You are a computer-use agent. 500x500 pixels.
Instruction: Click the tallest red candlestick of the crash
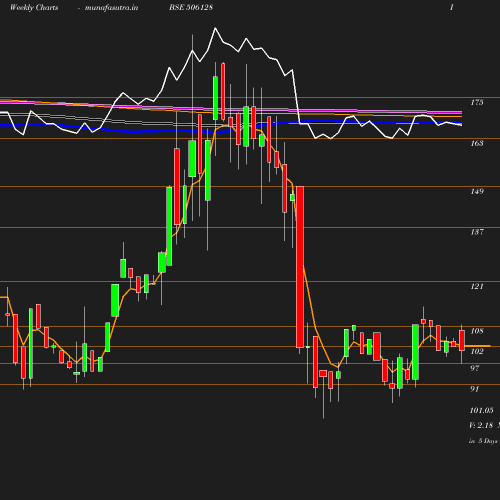300,267
